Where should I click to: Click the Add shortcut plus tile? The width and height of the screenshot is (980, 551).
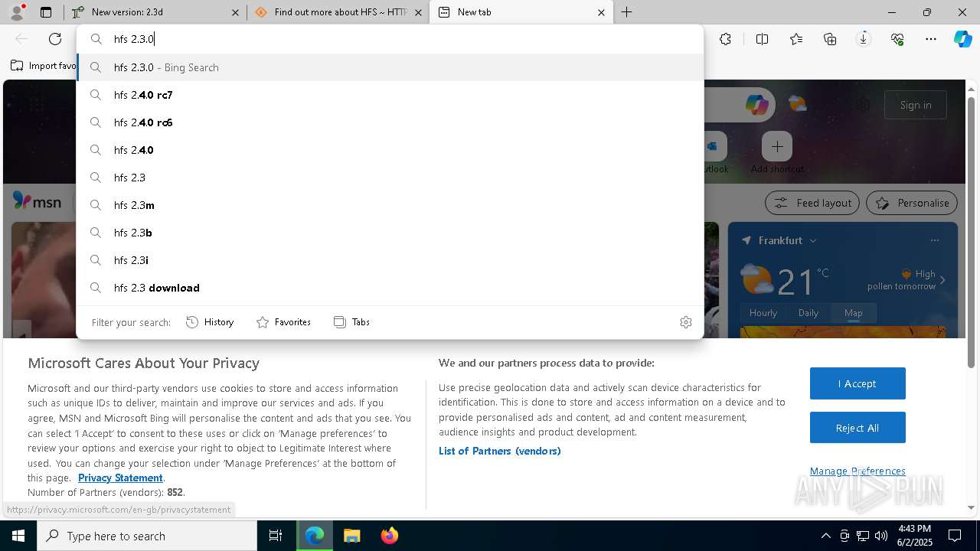coord(777,146)
